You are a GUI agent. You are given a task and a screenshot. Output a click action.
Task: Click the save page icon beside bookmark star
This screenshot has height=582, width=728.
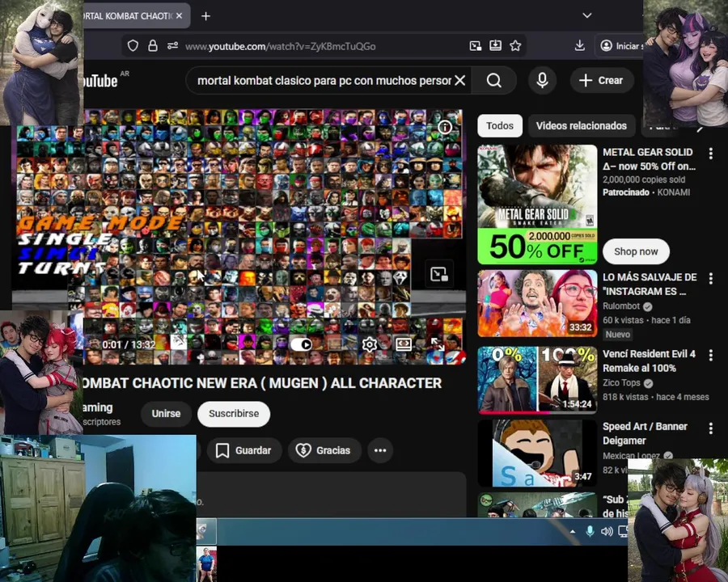click(x=495, y=45)
